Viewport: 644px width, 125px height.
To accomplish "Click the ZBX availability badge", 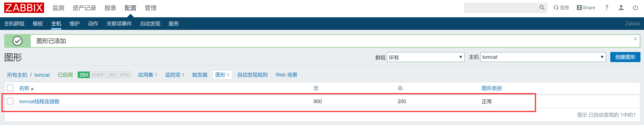I will point(84,75).
